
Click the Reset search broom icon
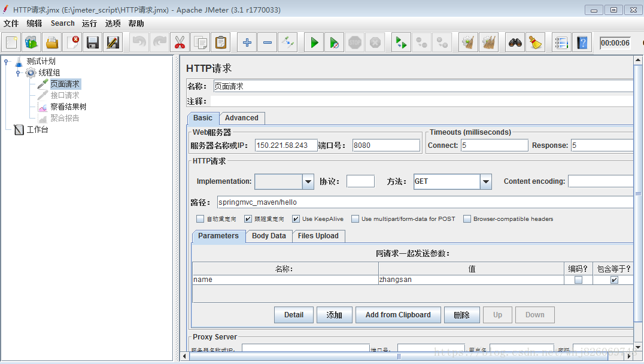point(535,43)
